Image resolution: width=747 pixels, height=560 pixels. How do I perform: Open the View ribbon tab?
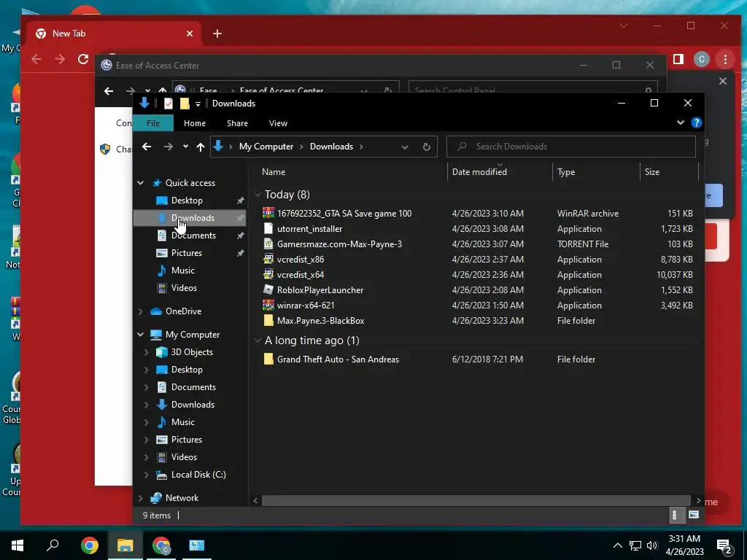click(278, 123)
